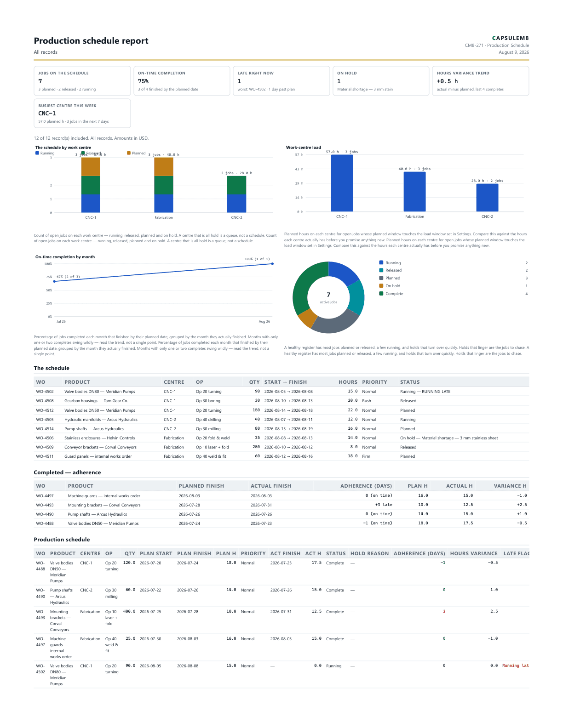Click the red '3' adherence value in Production schedule
The width and height of the screenshot is (563, 728).
[444, 611]
